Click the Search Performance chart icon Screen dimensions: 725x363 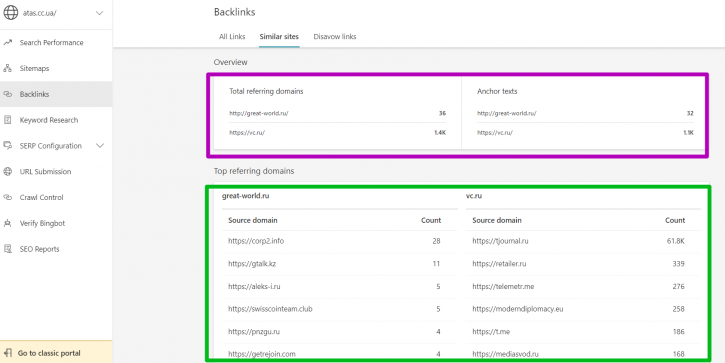tap(7, 43)
